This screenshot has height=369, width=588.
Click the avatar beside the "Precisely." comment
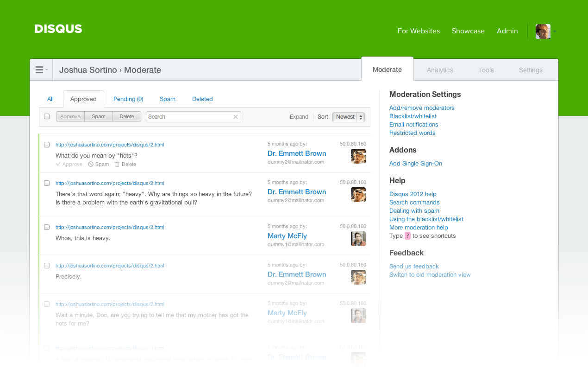(358, 277)
